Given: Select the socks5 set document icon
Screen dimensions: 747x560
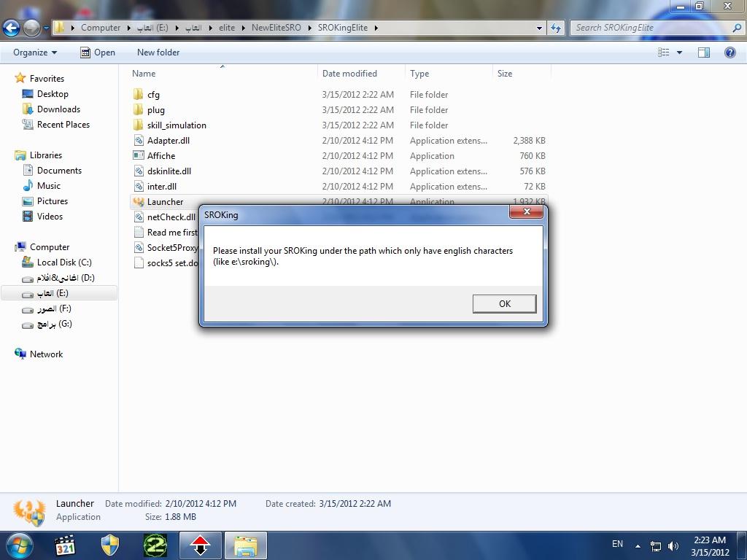Looking at the screenshot, I should [138, 262].
